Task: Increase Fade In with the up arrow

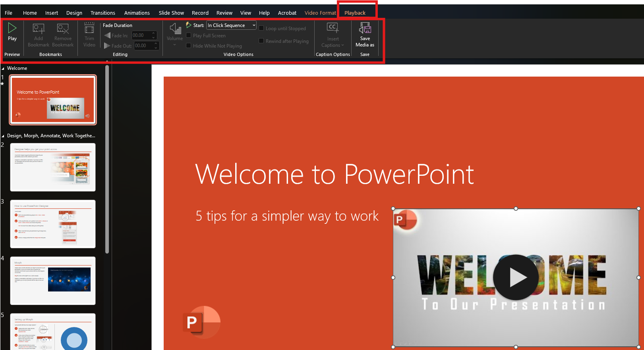Action: click(x=154, y=33)
